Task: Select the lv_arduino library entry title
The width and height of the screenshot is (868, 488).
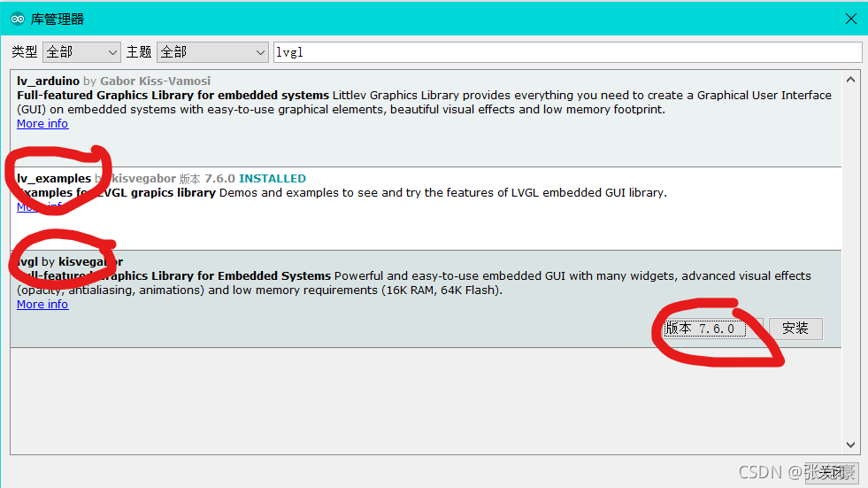Action: pyautogui.click(x=48, y=81)
